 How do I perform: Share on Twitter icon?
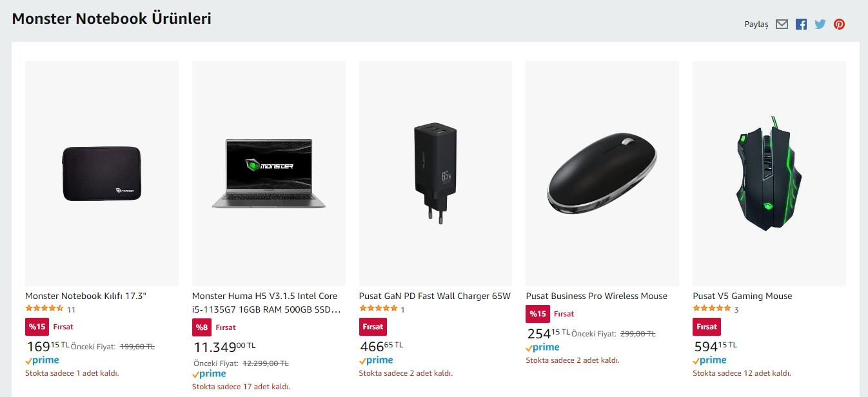pyautogui.click(x=820, y=24)
